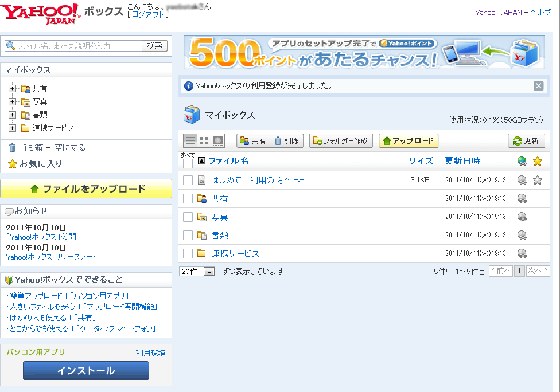This screenshot has width=560, height=392.
Task: Click the yellow ファイルをアップロード button
Action: 86,189
